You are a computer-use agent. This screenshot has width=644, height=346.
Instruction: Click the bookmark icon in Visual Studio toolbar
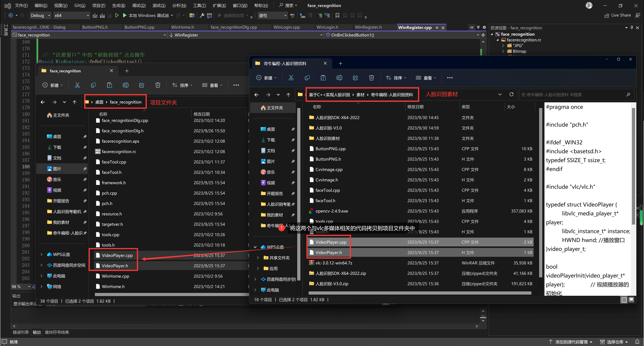click(337, 16)
